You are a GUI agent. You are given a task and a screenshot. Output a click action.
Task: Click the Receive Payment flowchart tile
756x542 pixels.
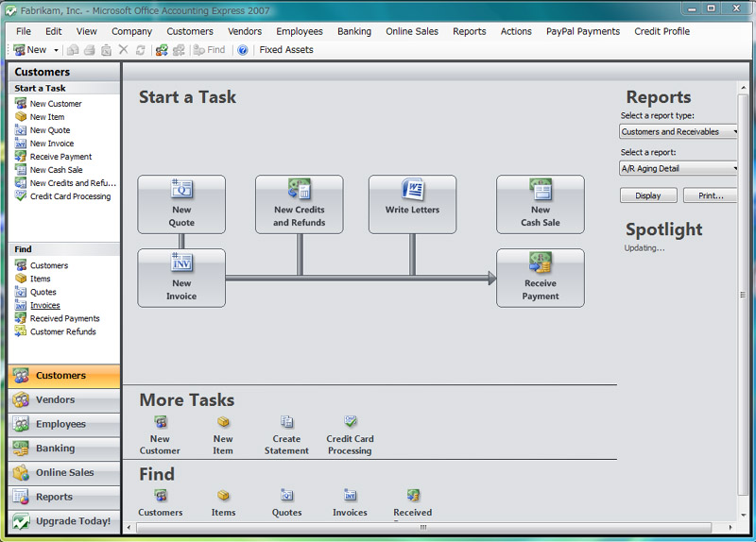point(541,278)
